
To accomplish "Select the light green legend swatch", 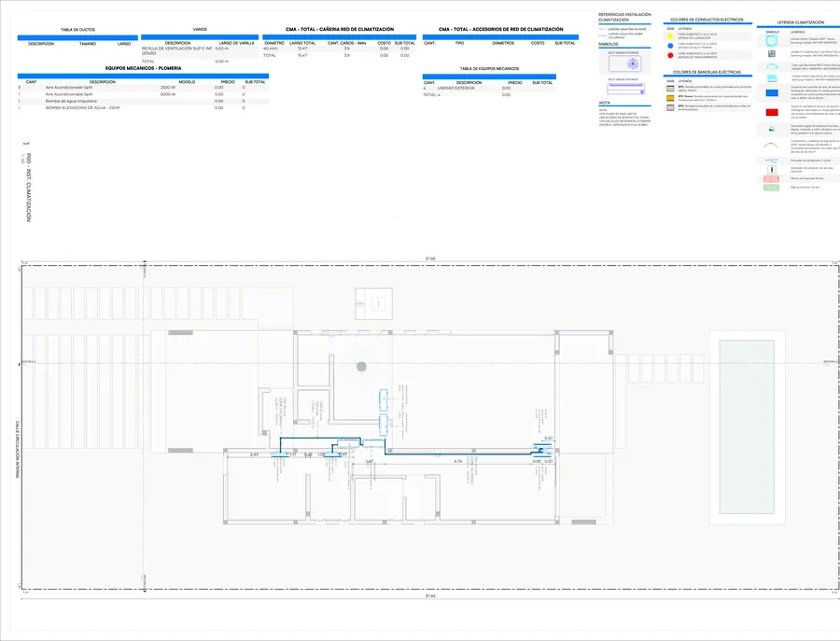I will pyautogui.click(x=771, y=188).
